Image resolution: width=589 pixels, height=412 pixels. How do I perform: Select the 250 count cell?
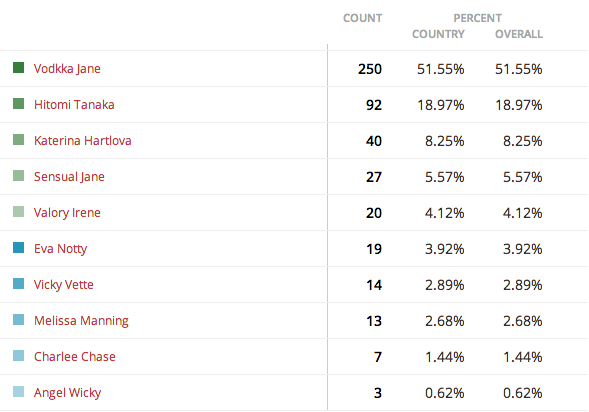pos(370,69)
